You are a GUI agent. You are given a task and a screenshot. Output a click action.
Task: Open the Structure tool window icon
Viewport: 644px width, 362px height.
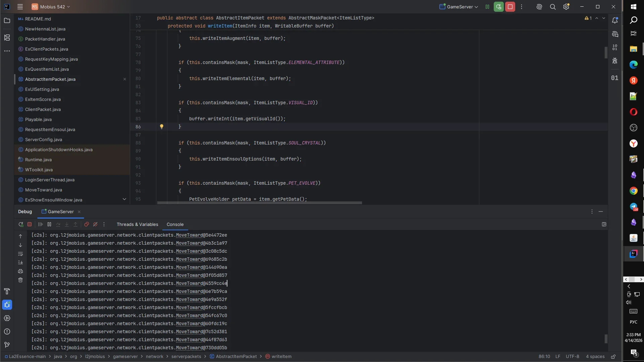click(7, 38)
